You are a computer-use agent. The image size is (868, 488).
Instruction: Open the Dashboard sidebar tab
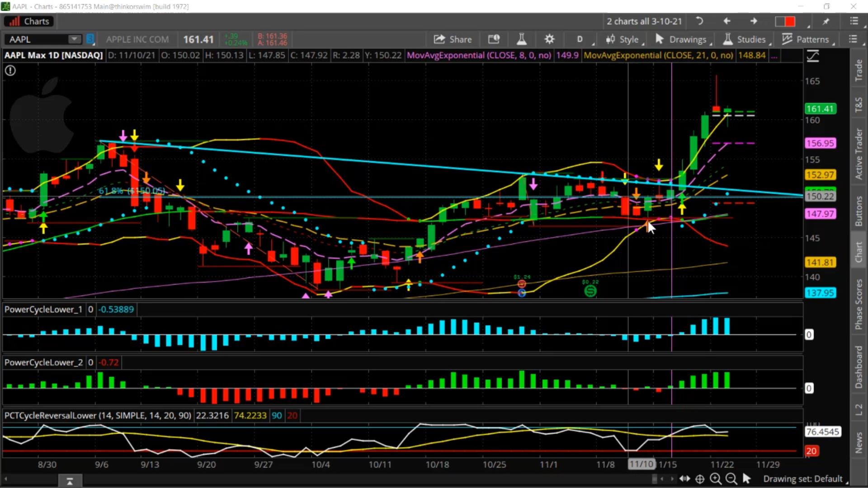pos(859,367)
